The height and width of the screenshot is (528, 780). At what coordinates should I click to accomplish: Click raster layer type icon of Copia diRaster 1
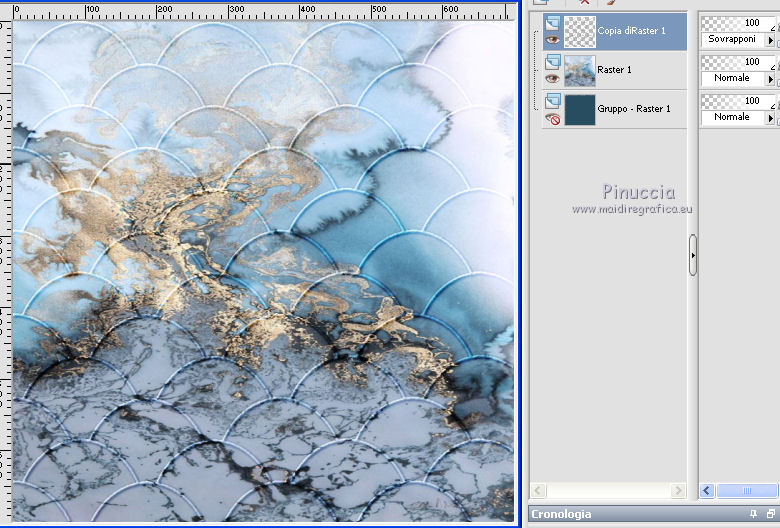(553, 23)
